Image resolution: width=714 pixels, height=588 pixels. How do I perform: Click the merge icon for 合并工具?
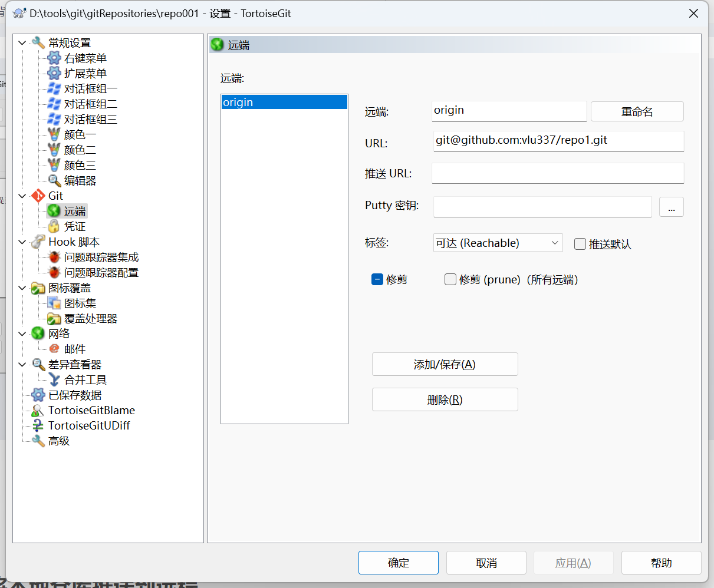point(54,379)
